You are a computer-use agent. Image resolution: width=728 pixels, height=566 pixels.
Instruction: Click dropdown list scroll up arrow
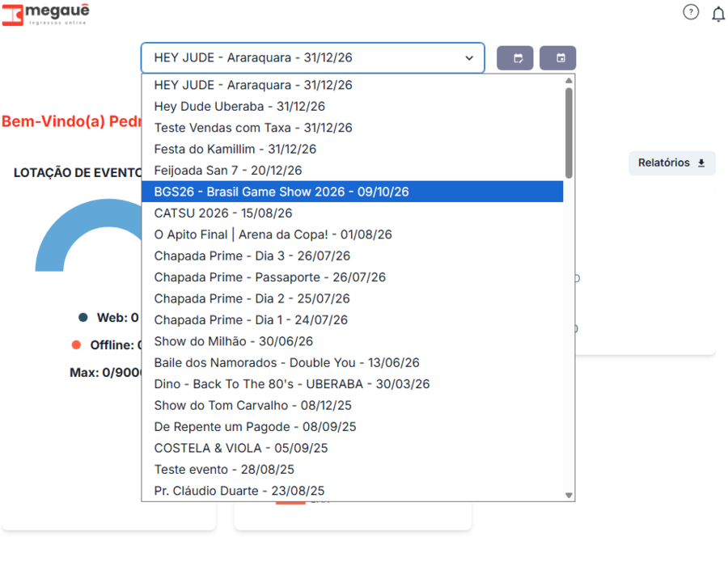569,81
